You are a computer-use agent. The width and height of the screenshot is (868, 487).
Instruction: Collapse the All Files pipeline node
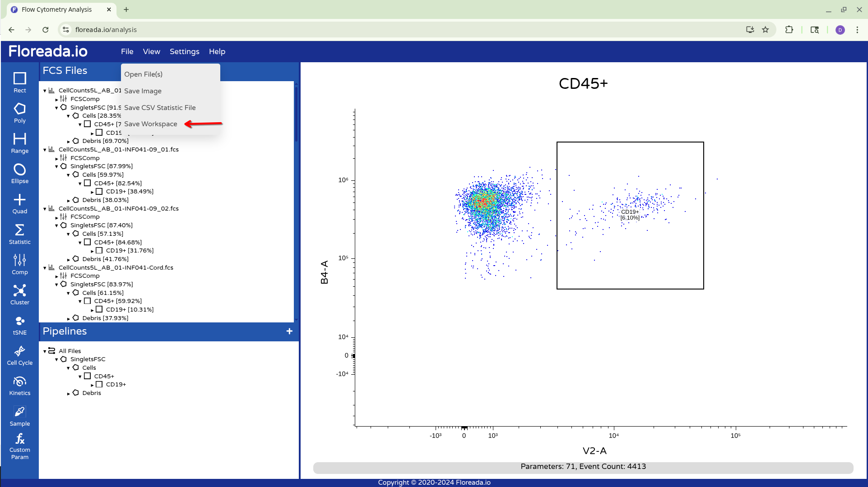tap(45, 351)
